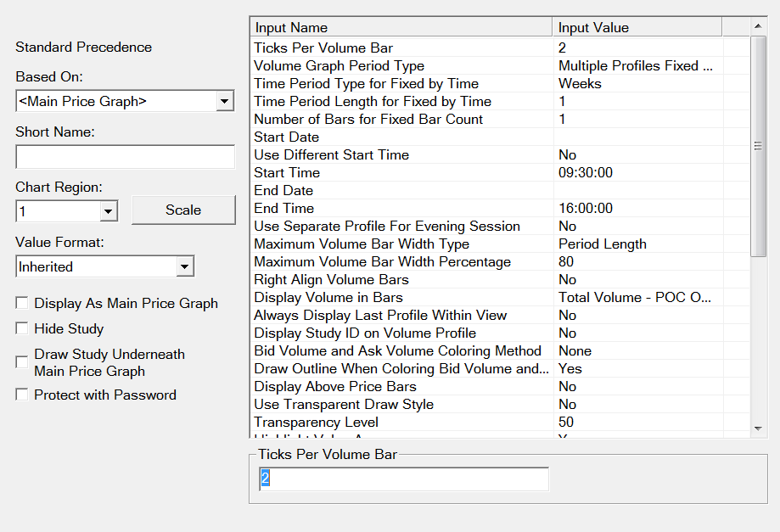Click the Short Name text field
The image size is (780, 532).
click(x=125, y=157)
